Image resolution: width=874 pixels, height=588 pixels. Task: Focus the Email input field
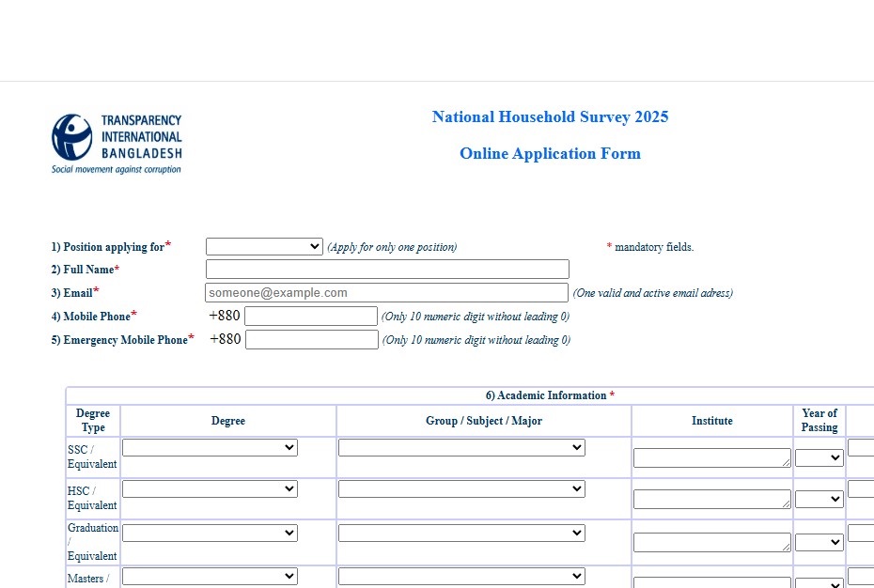(x=386, y=293)
